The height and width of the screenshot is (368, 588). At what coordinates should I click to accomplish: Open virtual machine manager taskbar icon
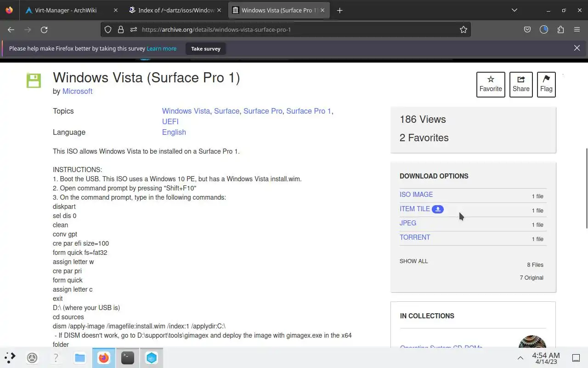click(152, 357)
